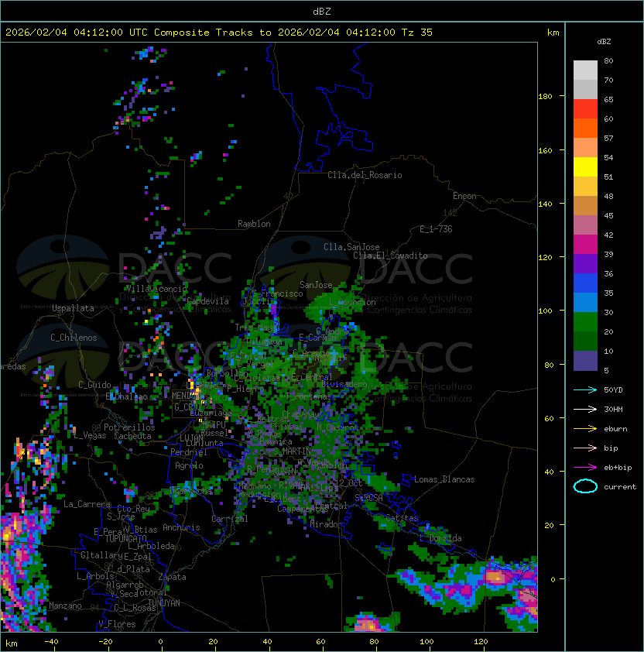Click the 'Capdevila' location label
This screenshot has height=652, width=644.
point(208,301)
